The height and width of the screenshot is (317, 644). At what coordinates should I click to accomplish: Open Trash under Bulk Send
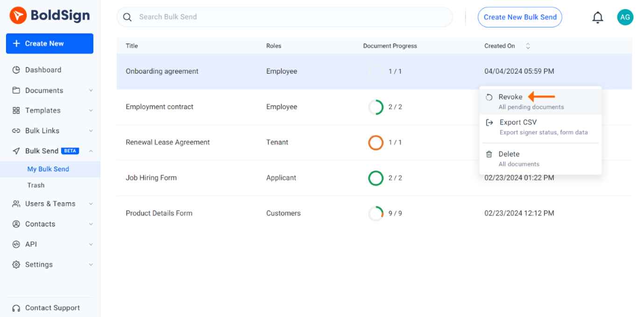pos(35,185)
